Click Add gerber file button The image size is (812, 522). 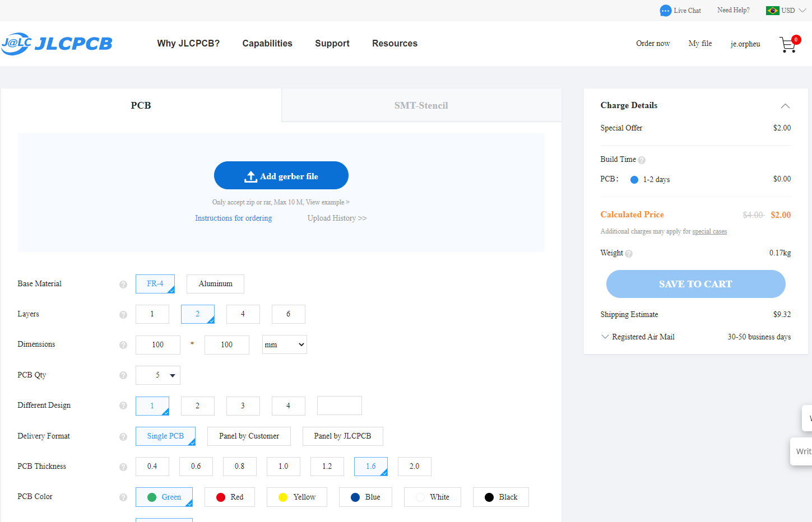281,175
